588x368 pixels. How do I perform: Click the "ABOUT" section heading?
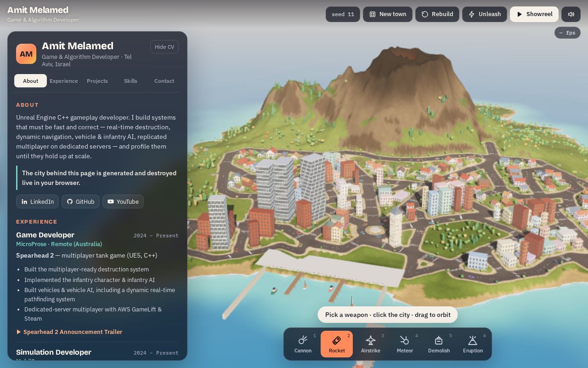(28, 105)
